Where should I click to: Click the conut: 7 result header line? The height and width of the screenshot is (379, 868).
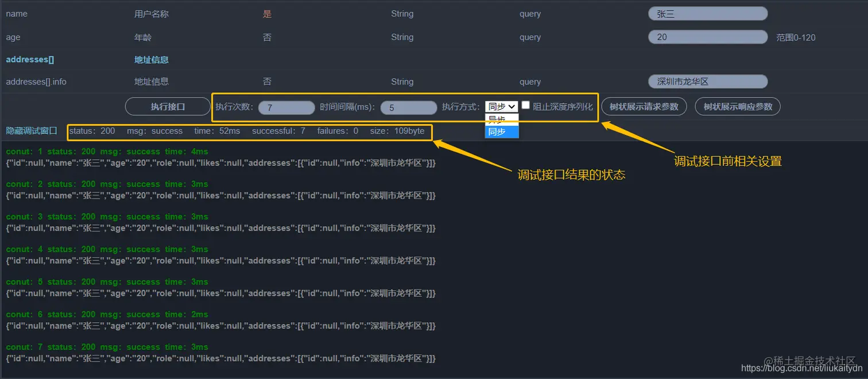point(107,347)
